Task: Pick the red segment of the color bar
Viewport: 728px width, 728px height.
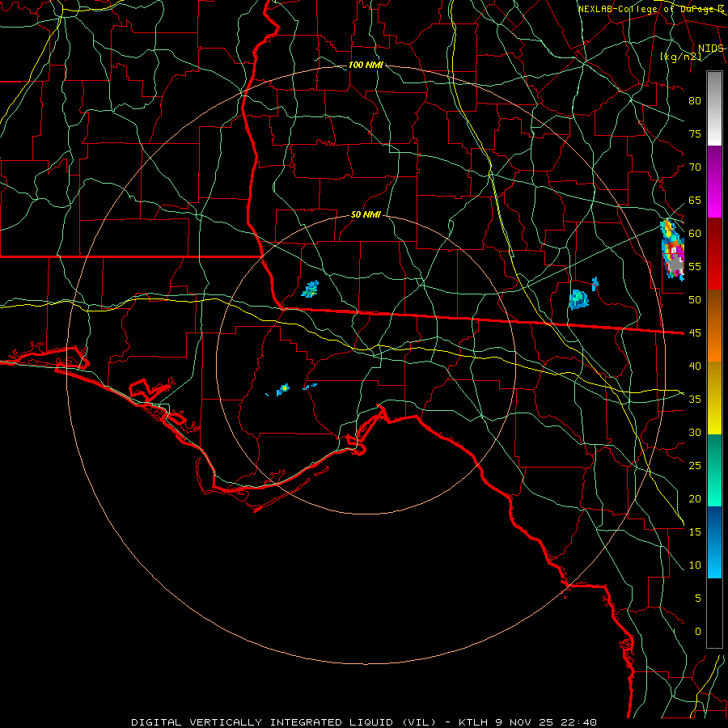Action: click(714, 253)
